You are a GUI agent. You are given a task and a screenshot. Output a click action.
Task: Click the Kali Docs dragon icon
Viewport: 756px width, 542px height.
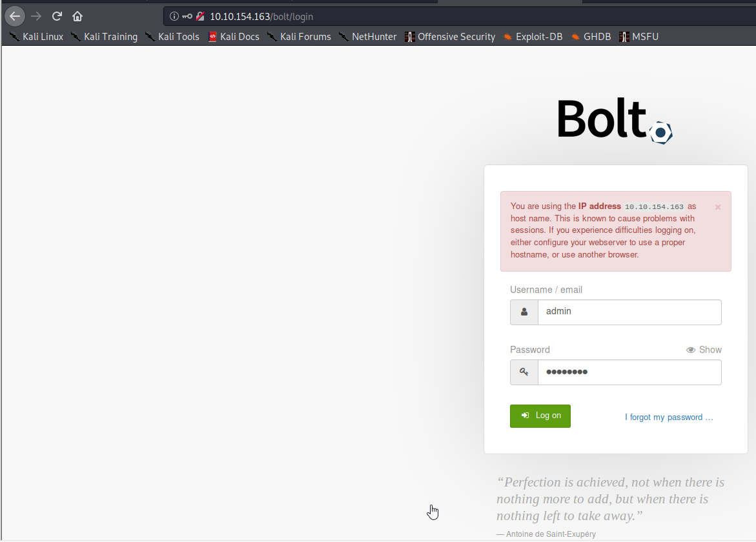coord(212,37)
